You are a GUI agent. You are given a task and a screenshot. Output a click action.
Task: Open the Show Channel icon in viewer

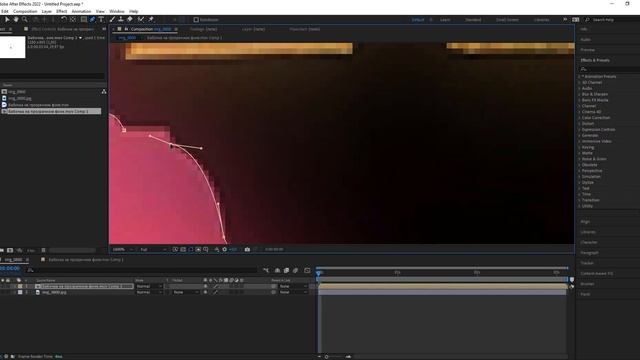point(217,249)
